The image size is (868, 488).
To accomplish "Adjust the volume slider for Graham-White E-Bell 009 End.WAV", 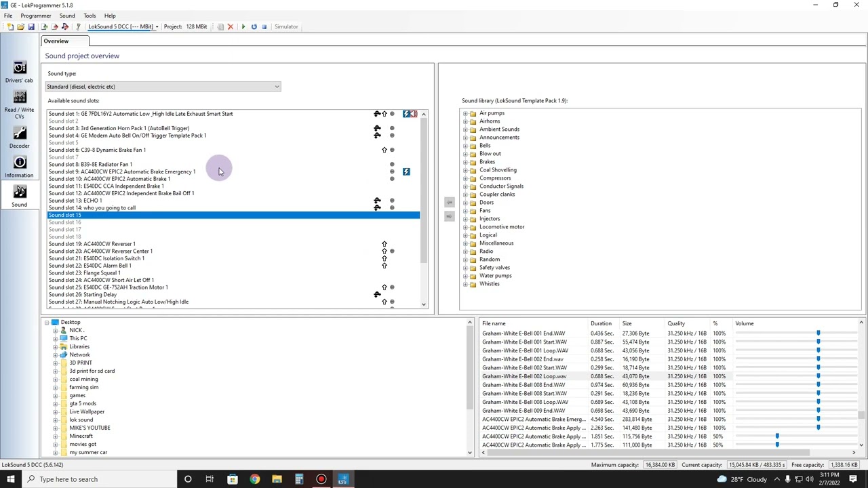I will pos(818,411).
